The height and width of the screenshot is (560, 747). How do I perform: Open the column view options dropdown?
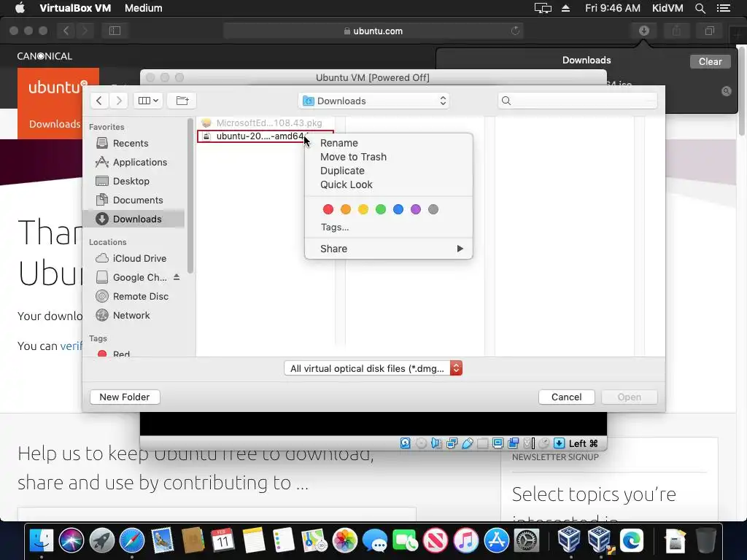click(148, 101)
